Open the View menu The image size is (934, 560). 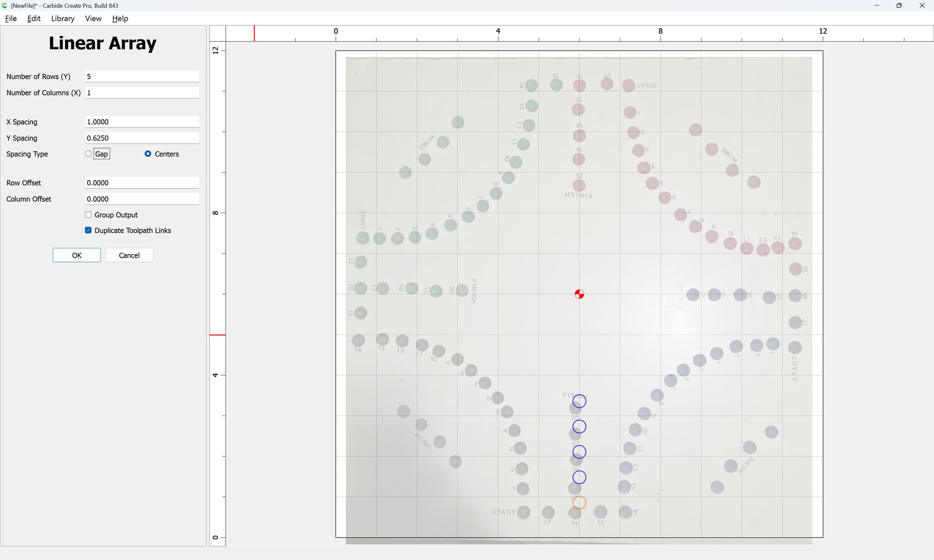pos(93,18)
